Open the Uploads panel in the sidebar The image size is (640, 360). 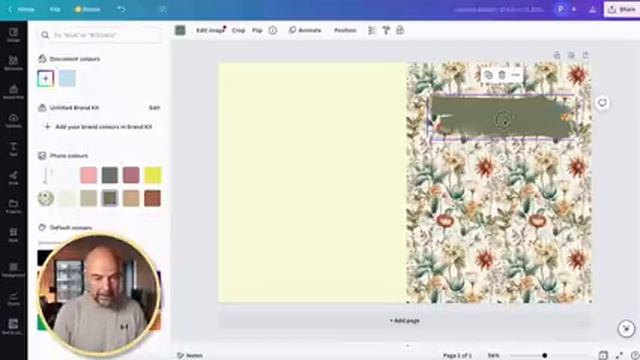pos(13,121)
